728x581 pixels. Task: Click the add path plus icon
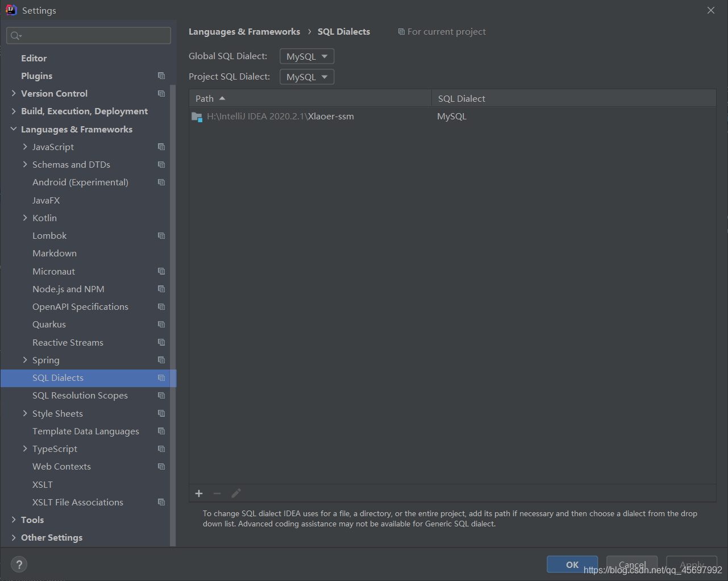coord(199,493)
